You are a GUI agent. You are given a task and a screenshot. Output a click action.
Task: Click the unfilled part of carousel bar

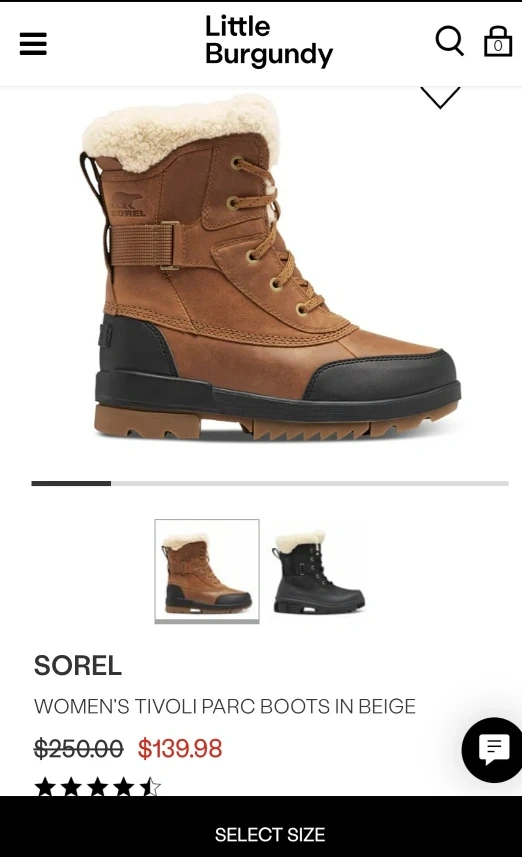click(x=309, y=483)
